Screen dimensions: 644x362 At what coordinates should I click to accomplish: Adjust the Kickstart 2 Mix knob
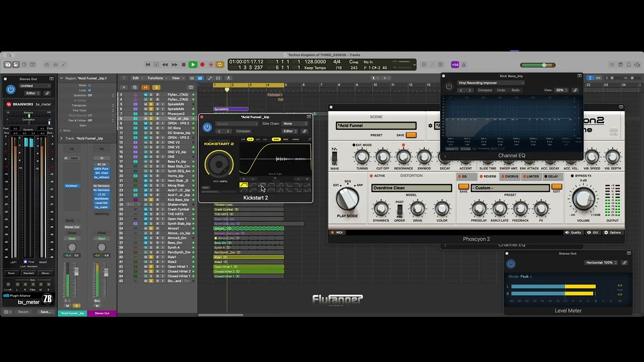219,164
